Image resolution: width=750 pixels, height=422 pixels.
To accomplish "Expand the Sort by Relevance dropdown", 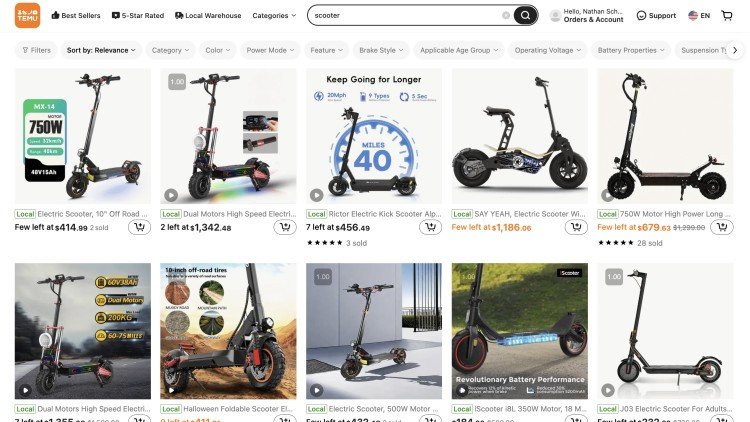I will [x=101, y=50].
